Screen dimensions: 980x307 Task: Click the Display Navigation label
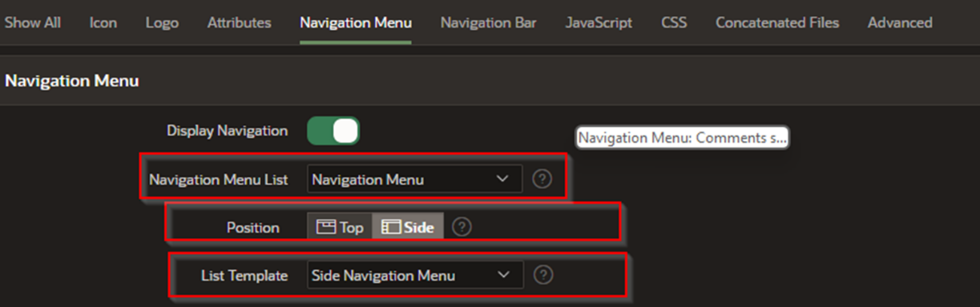(x=227, y=130)
